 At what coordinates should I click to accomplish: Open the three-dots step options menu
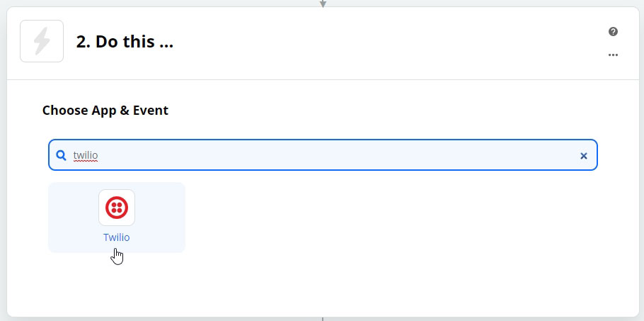click(x=613, y=55)
